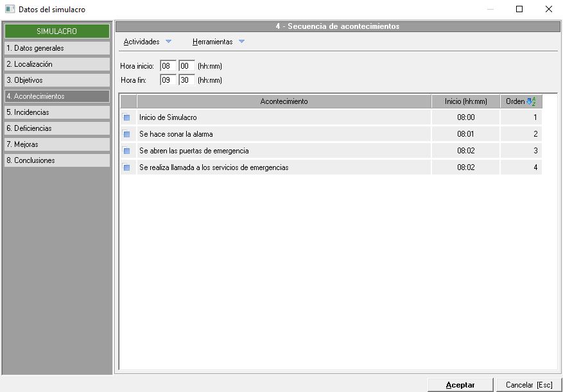Go to the 1. Datos generales section
This screenshot has width=563, height=392.
56,48
